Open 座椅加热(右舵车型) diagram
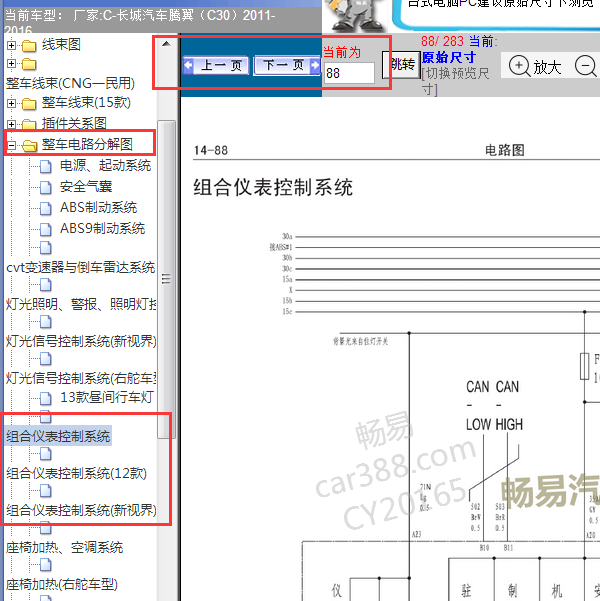The height and width of the screenshot is (601, 600). coord(62,585)
